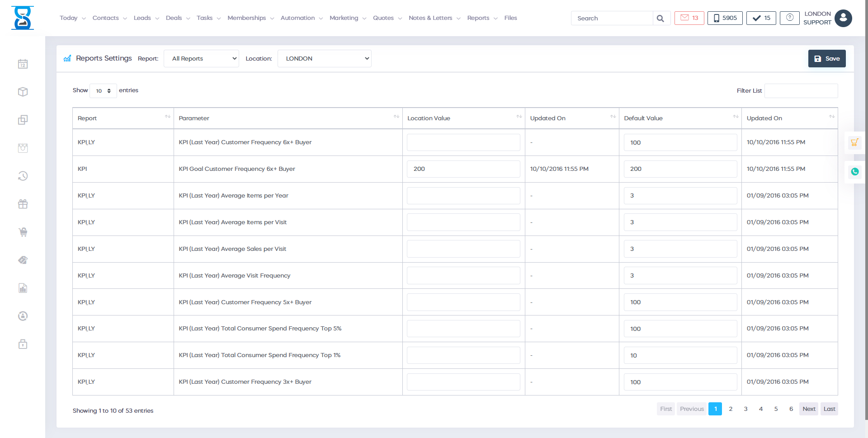Click the gift box sidebar icon

coord(23,204)
